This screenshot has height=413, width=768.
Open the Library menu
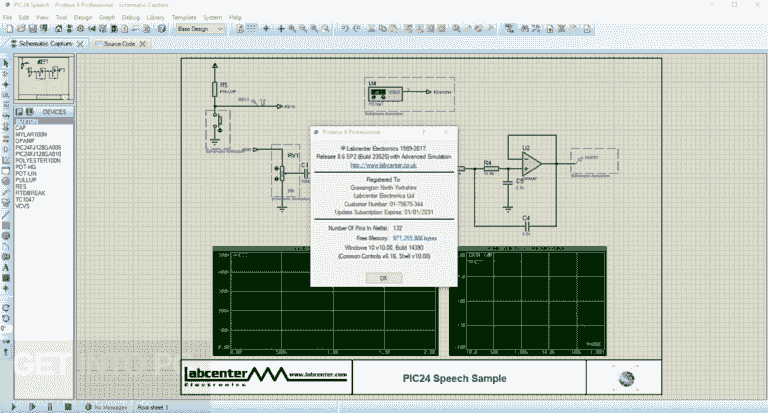pos(155,17)
